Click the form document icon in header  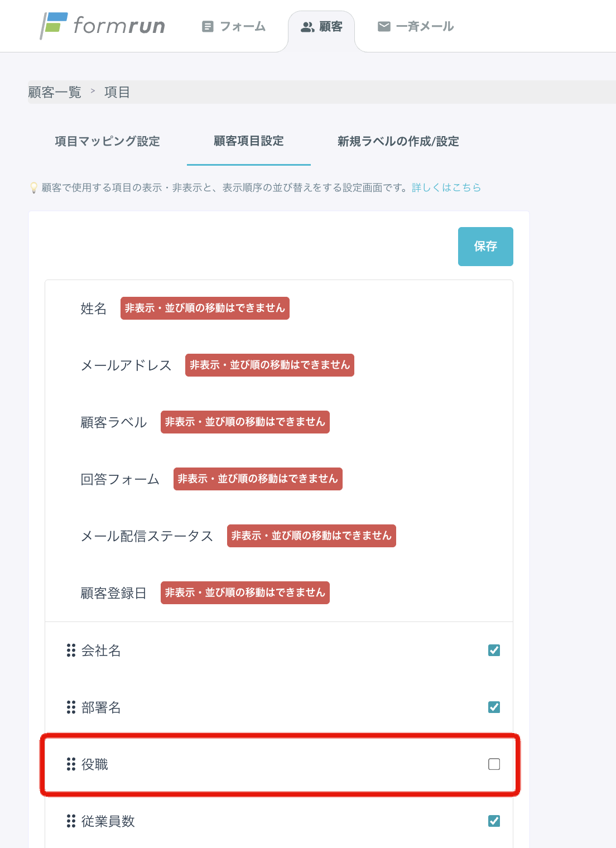click(x=208, y=26)
